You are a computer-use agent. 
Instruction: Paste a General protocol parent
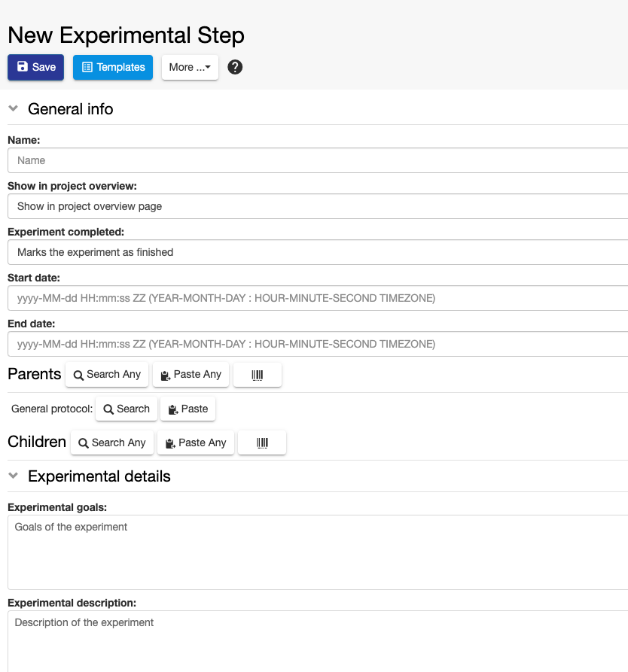pyautogui.click(x=188, y=409)
